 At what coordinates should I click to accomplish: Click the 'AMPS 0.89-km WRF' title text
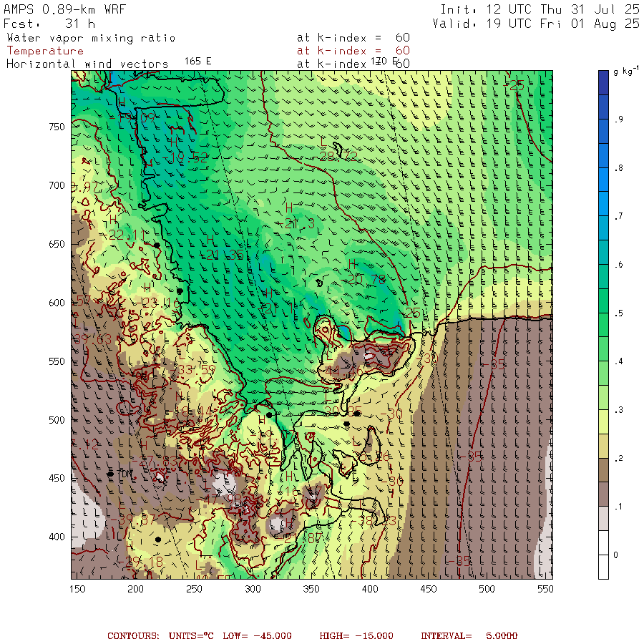pos(65,9)
